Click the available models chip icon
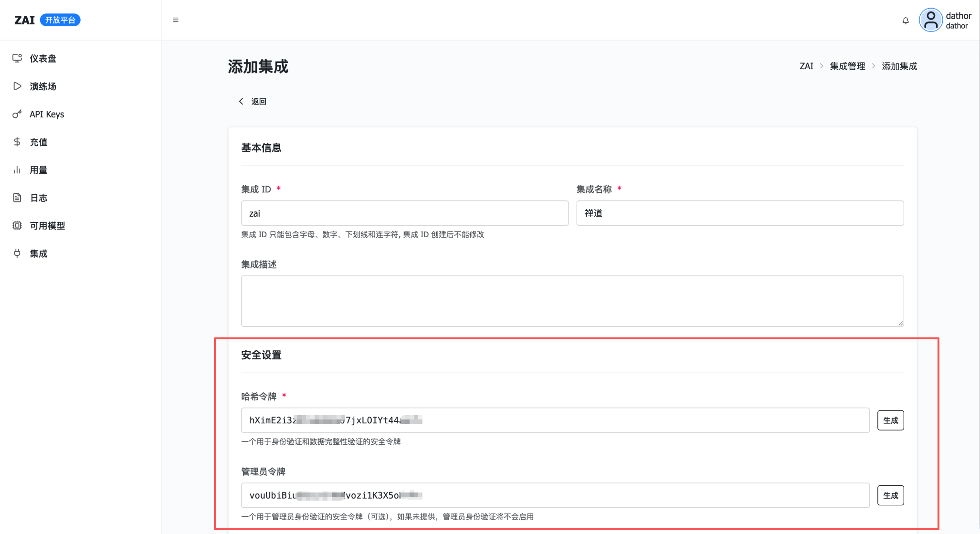Viewport: 980px width, 534px height. click(x=17, y=225)
